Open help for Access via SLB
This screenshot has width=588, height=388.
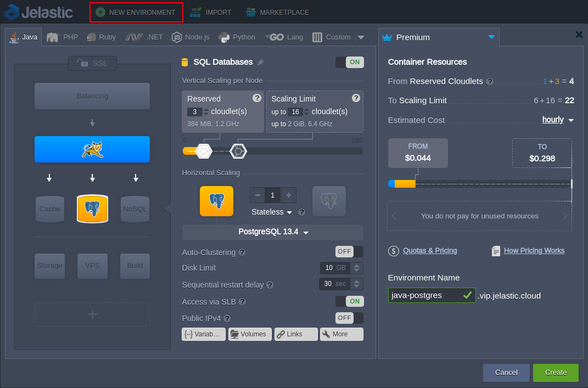tap(242, 302)
